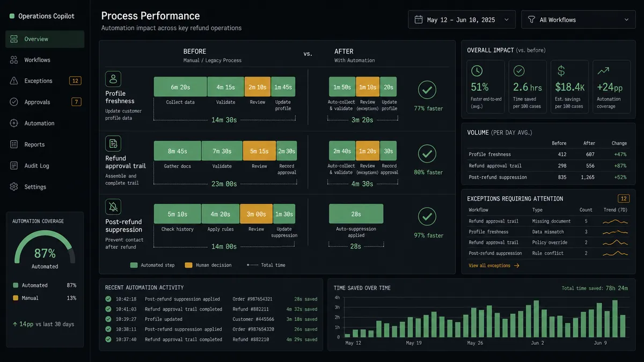Click the Approvals badge showing 7

pos(76,102)
